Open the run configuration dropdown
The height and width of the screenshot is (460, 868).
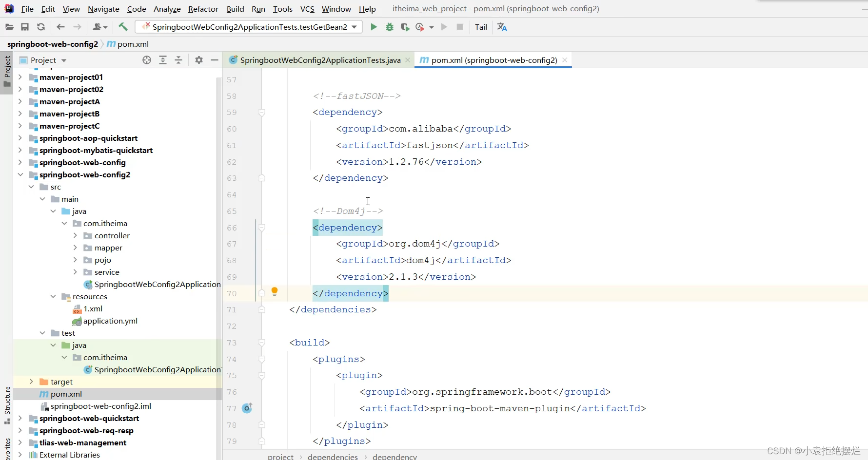pyautogui.click(x=354, y=27)
